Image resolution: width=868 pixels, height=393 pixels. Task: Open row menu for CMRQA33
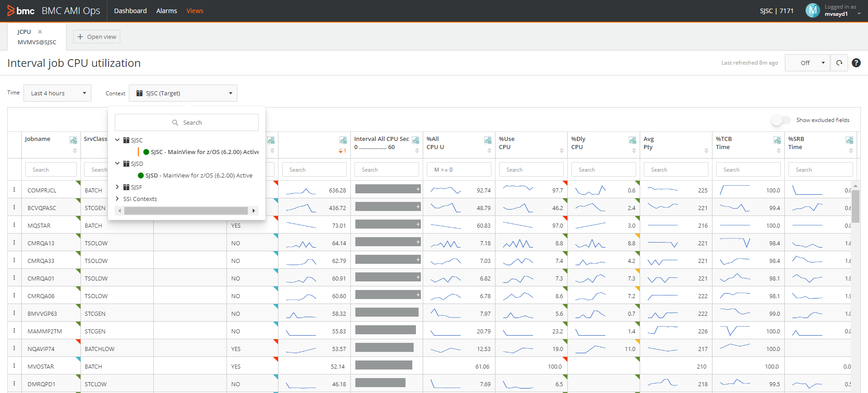click(x=14, y=260)
